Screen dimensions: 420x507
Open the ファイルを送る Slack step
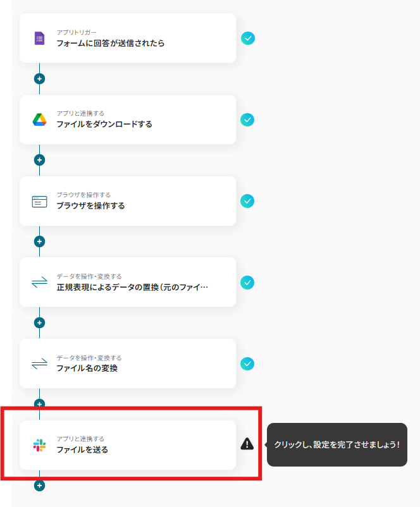pos(128,445)
